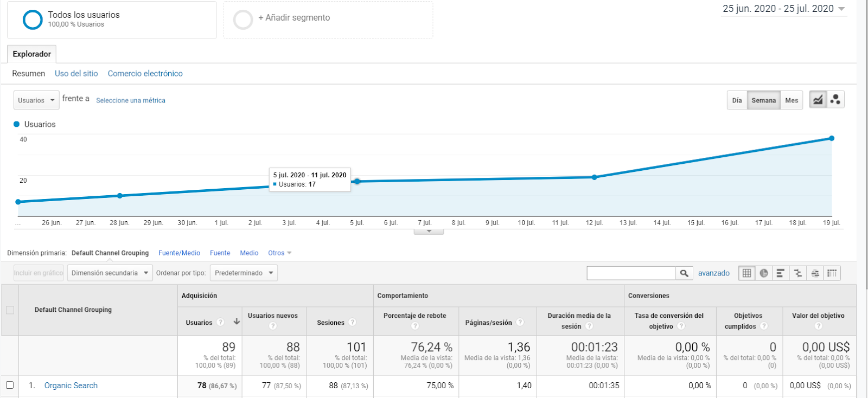Click the total Sesiones value 101
The width and height of the screenshot is (868, 398).
(356, 347)
